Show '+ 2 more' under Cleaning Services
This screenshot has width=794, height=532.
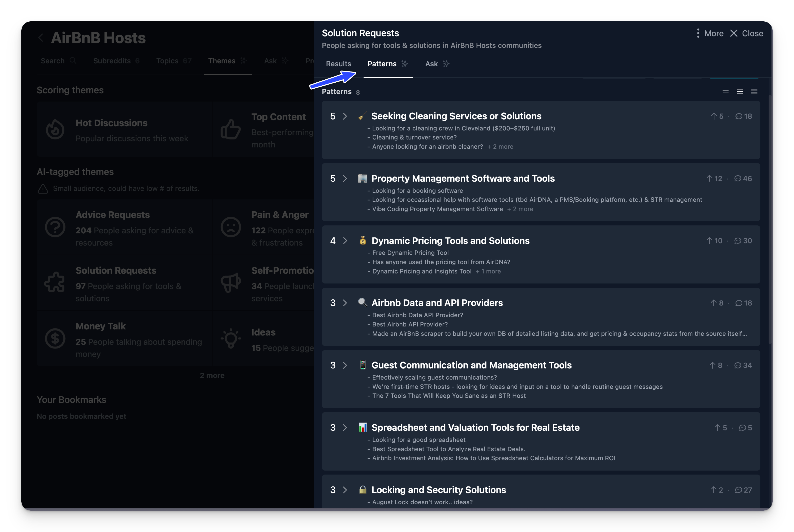coord(500,147)
